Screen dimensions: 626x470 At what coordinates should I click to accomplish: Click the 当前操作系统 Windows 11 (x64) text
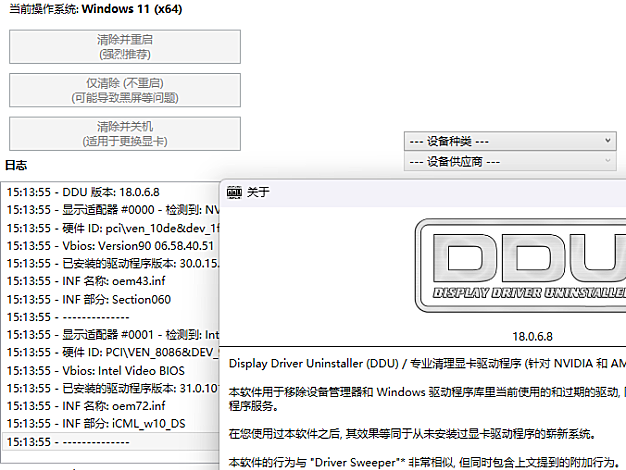95,9
